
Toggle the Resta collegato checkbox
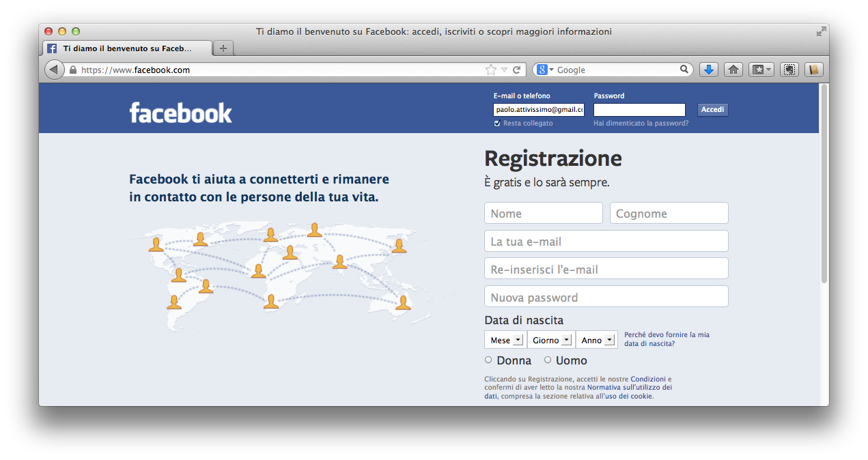497,124
